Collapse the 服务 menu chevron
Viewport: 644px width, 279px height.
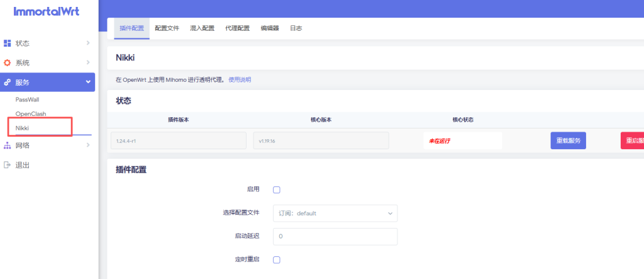point(88,83)
